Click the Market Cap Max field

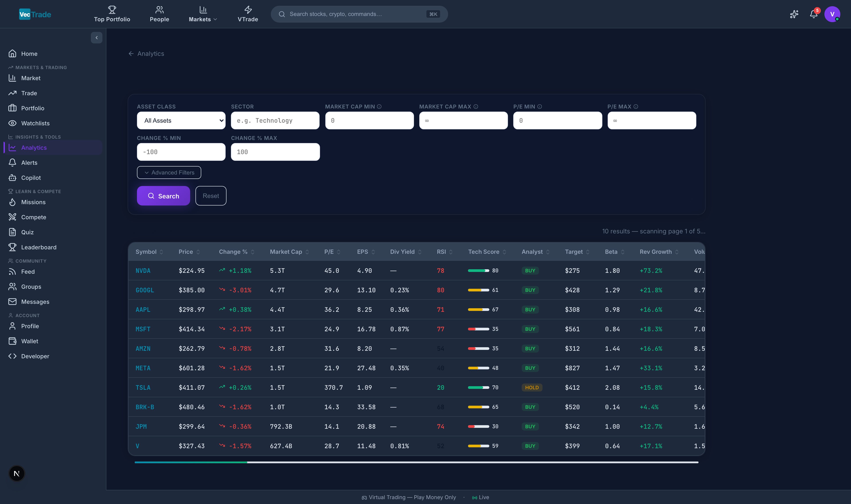[x=464, y=120]
